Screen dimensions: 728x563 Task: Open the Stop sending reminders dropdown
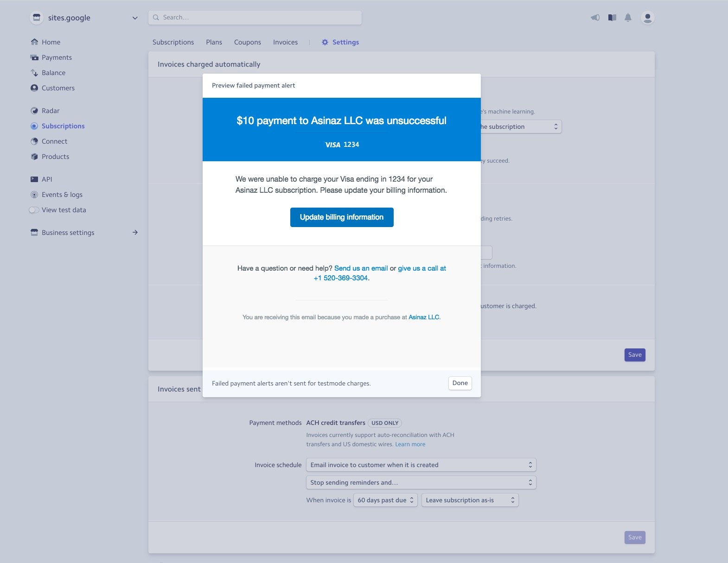(421, 482)
